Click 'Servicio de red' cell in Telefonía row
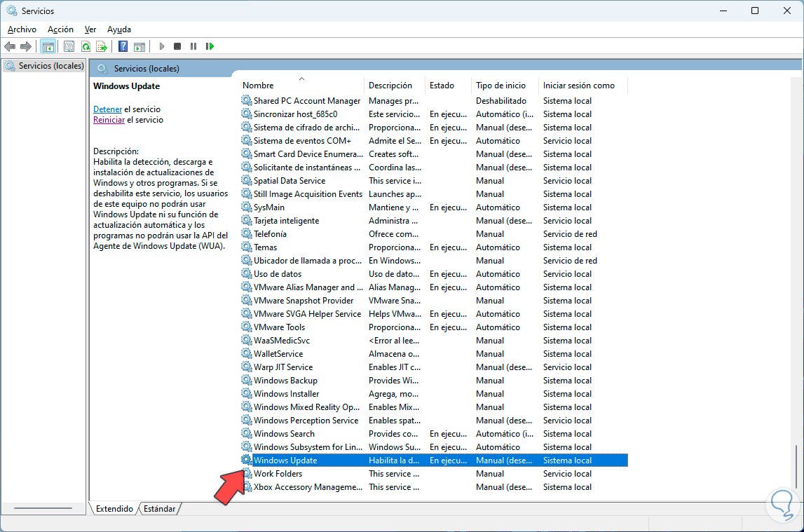The width and height of the screenshot is (804, 532). tap(570, 234)
